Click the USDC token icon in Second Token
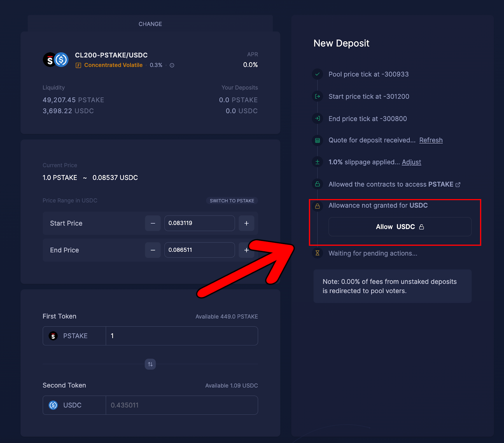The width and height of the screenshot is (504, 443). coord(53,405)
